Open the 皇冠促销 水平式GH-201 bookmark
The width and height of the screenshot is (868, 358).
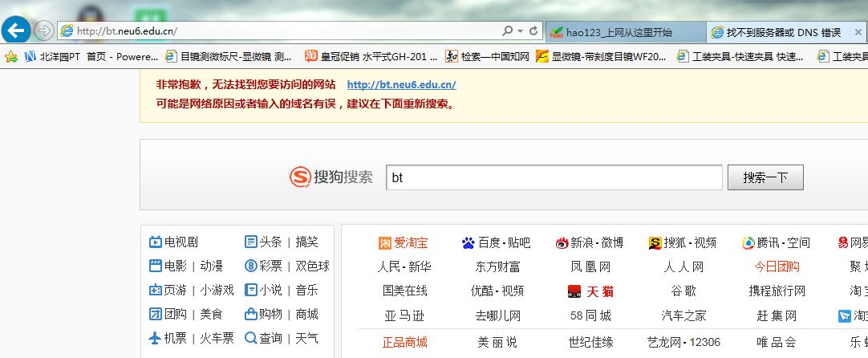371,56
